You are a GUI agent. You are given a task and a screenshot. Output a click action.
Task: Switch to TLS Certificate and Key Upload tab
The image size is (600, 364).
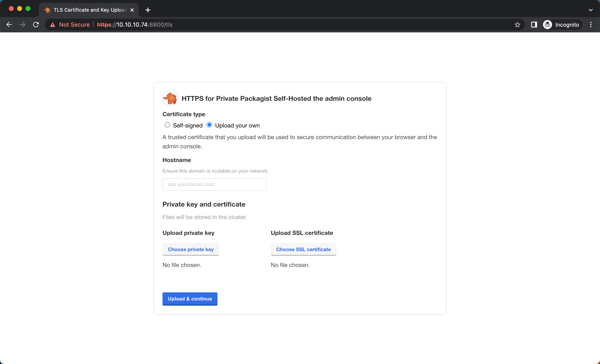tap(90, 10)
